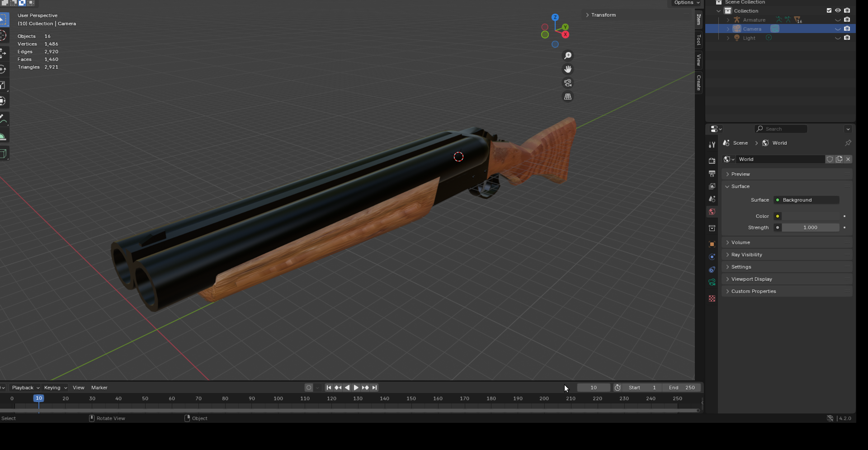The image size is (868, 450).
Task: Toggle Camera object render visibility icon
Action: 847,28
